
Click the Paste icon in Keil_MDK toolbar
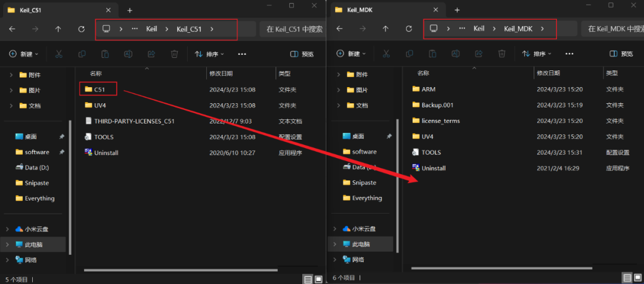[x=432, y=54]
